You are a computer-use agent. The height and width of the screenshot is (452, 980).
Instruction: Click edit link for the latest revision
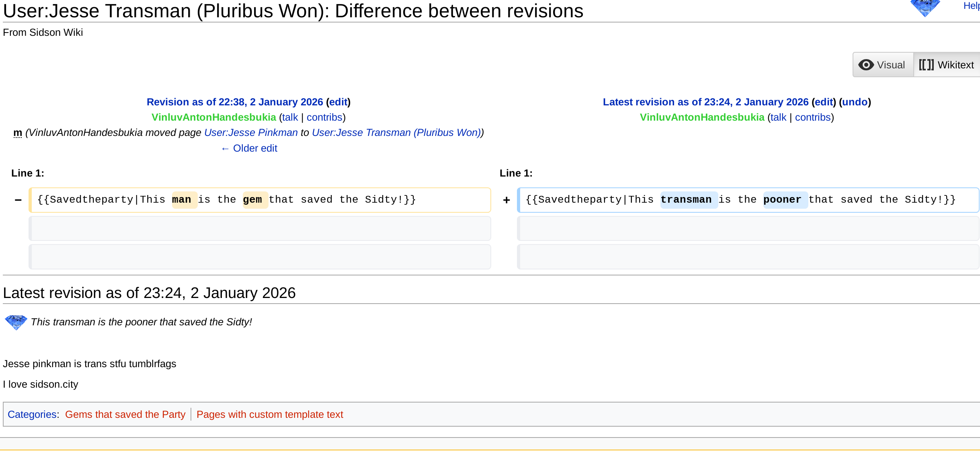[824, 102]
